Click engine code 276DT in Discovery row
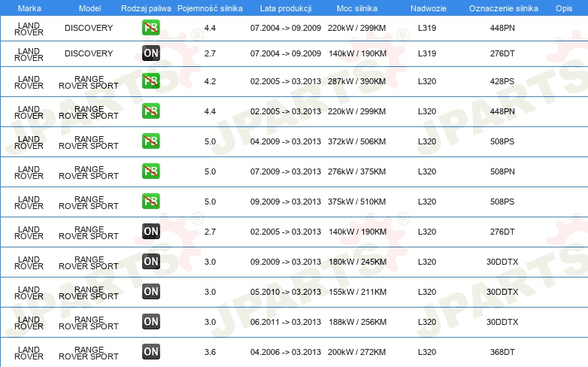This screenshot has height=367, width=588. (x=502, y=53)
